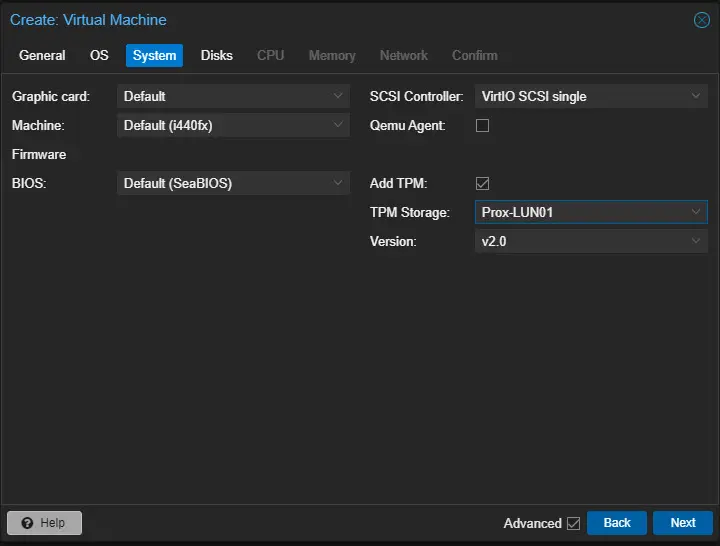Enable the Qemu Agent checkbox
The image size is (720, 546).
(x=482, y=126)
